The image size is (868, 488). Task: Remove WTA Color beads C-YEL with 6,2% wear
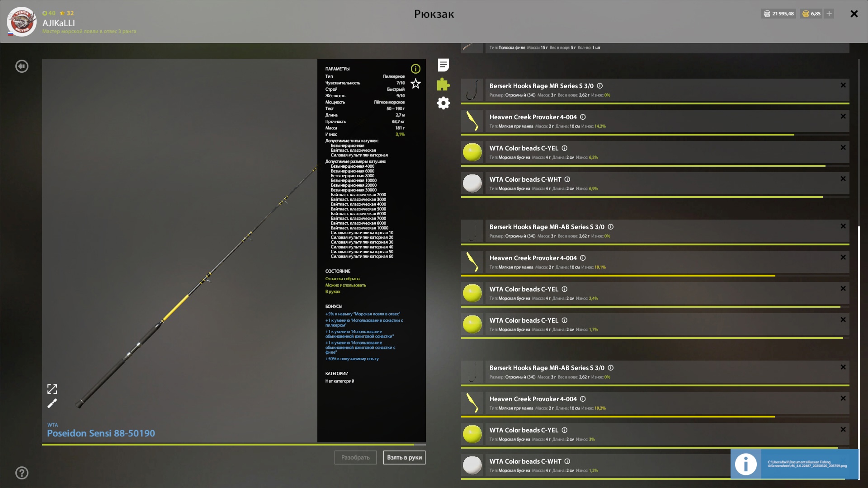pyautogui.click(x=843, y=147)
